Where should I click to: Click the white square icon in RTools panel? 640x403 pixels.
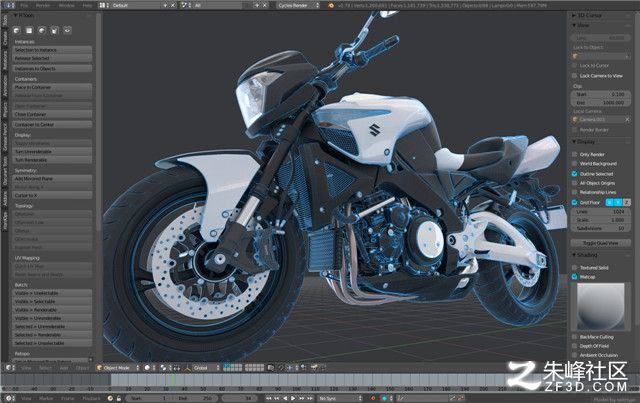click(29, 30)
